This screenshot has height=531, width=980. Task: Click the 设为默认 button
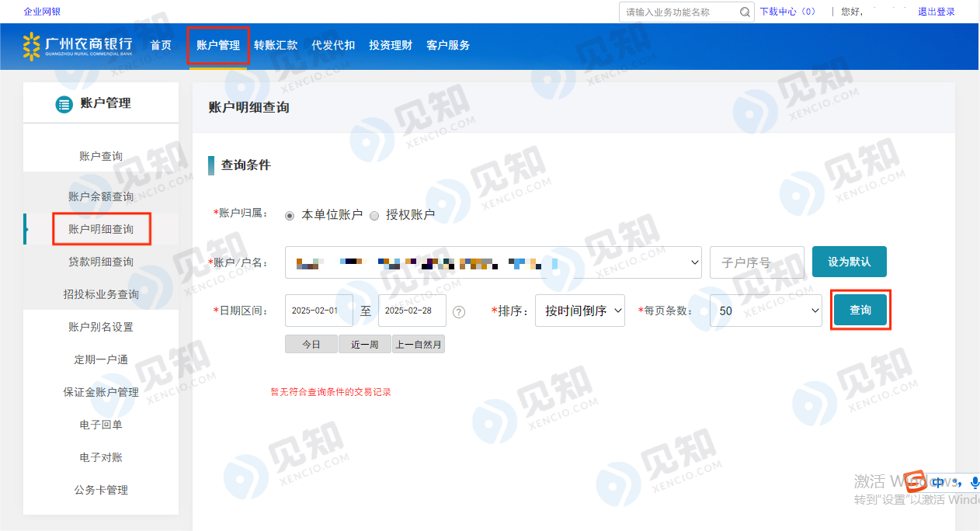pyautogui.click(x=849, y=262)
